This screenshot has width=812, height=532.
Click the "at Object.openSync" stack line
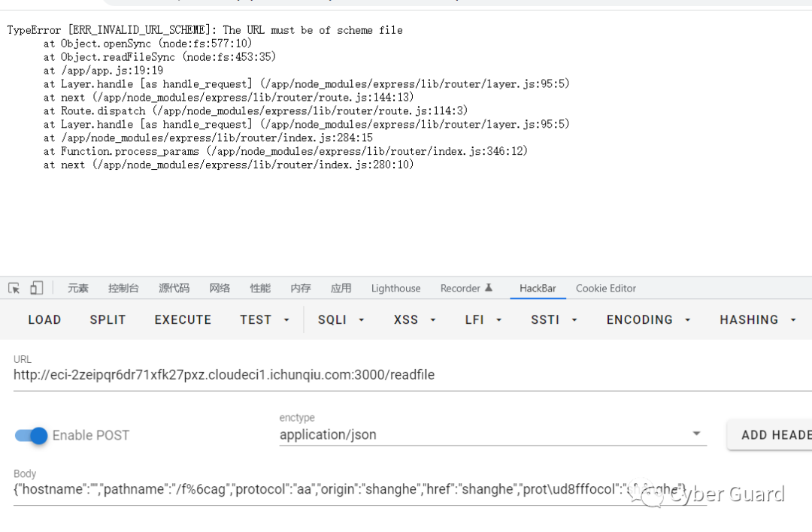pyautogui.click(x=147, y=44)
